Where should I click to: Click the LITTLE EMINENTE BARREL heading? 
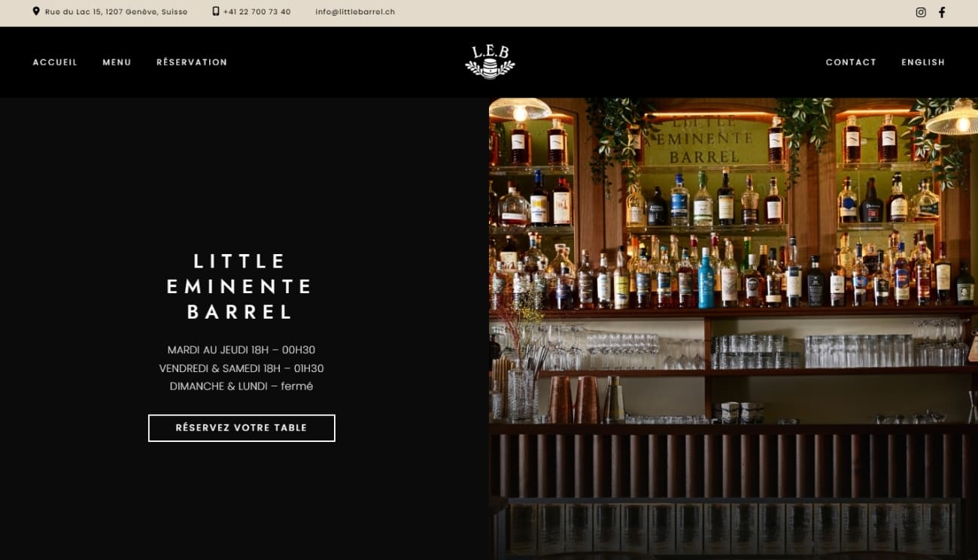click(239, 286)
